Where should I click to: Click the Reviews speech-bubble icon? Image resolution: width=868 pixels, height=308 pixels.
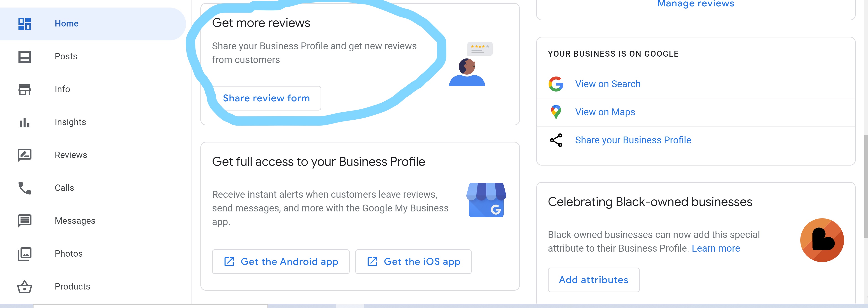point(25,155)
